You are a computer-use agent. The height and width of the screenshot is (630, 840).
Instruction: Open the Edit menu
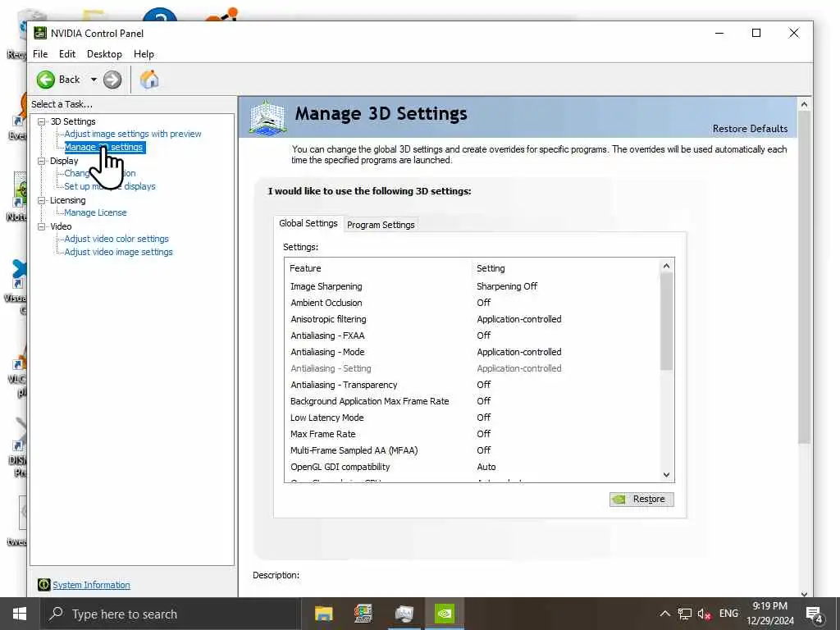coord(67,54)
